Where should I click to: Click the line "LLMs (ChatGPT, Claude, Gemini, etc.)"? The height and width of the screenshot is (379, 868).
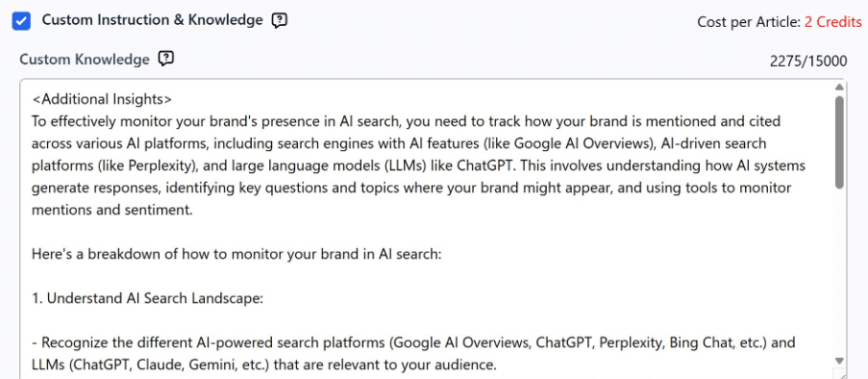click(x=265, y=365)
